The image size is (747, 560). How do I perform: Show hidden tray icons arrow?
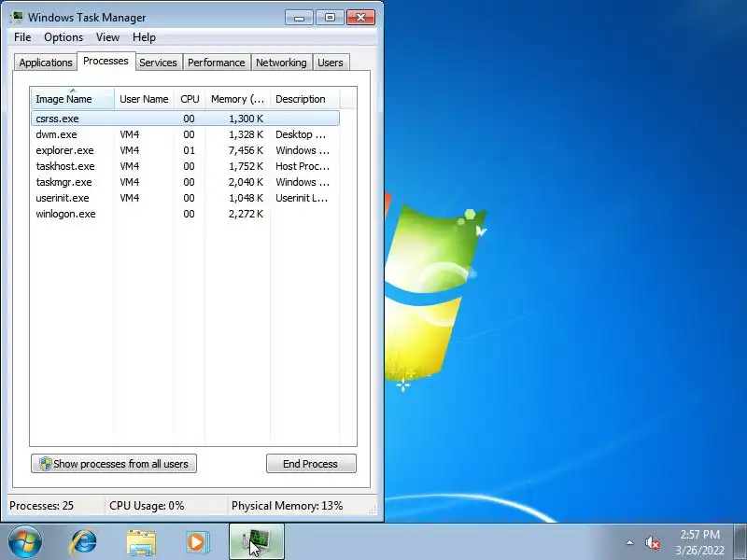pos(629,542)
